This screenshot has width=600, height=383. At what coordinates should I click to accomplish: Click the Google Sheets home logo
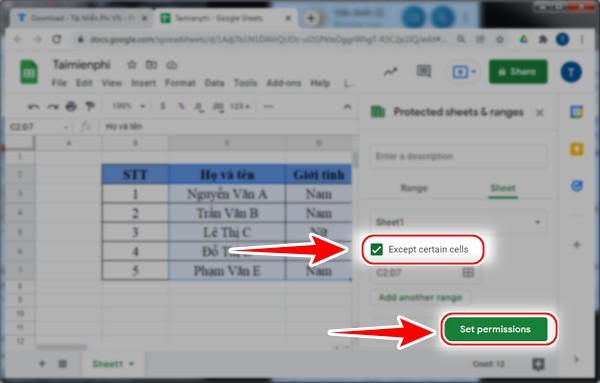[x=29, y=72]
